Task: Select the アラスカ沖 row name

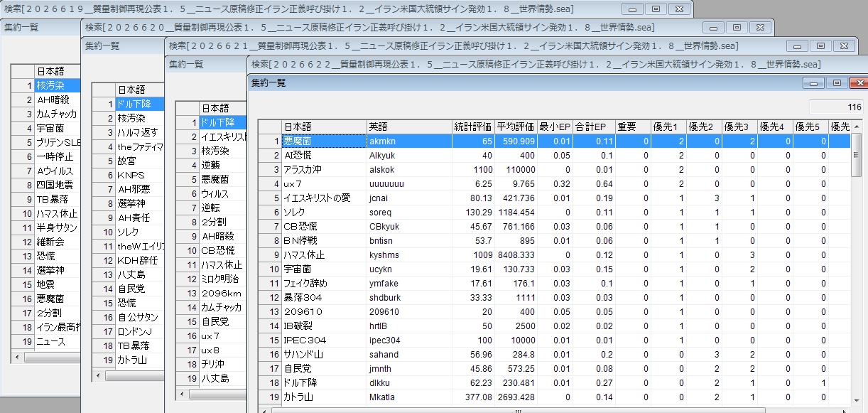Action: (324, 169)
